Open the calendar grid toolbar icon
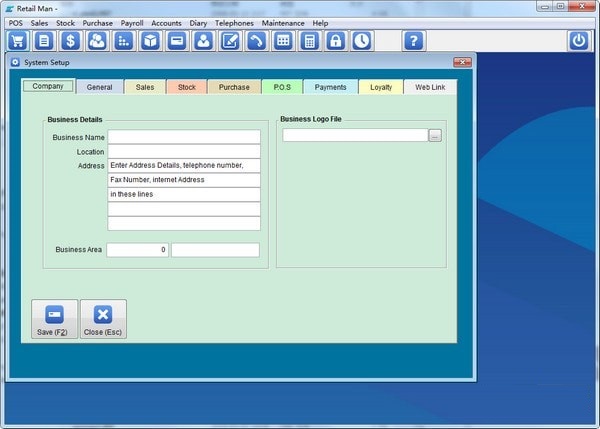This screenshot has height=429, width=600. pyautogui.click(x=283, y=41)
